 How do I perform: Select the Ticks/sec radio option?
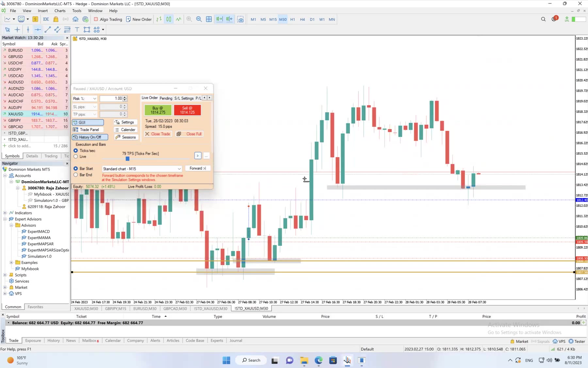point(76,151)
